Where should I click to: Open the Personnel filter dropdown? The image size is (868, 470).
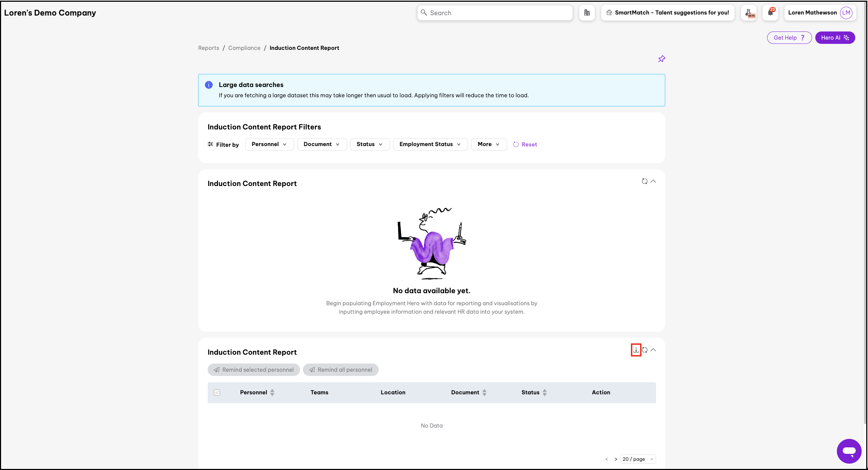pos(269,144)
